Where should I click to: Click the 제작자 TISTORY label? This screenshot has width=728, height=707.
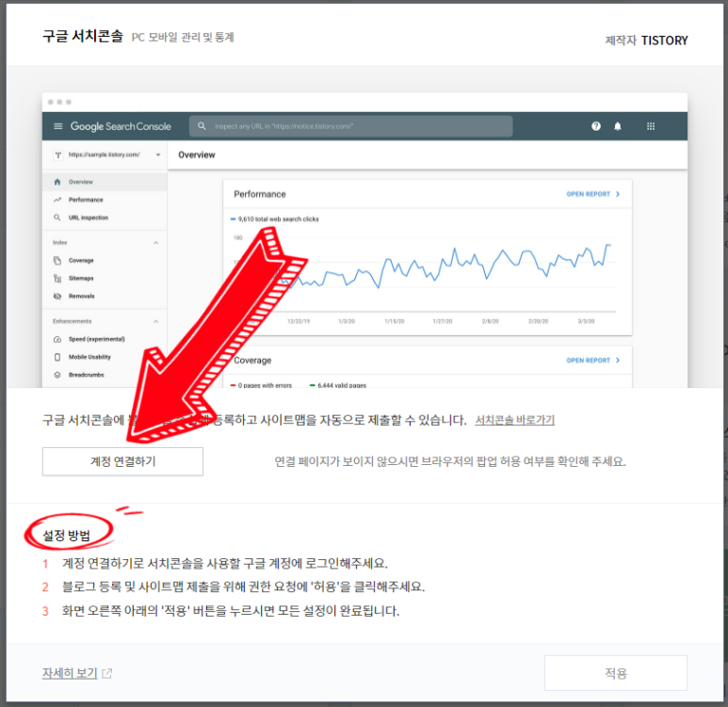tap(646, 40)
